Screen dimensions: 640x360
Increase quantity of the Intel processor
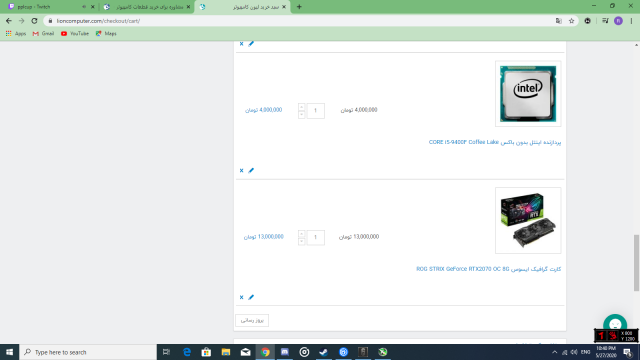[302, 107]
